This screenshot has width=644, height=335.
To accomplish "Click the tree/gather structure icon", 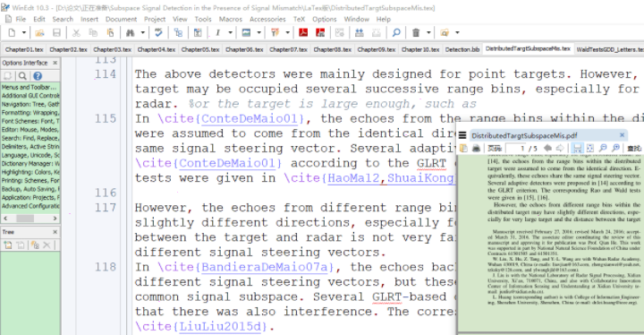I will [178, 32].
